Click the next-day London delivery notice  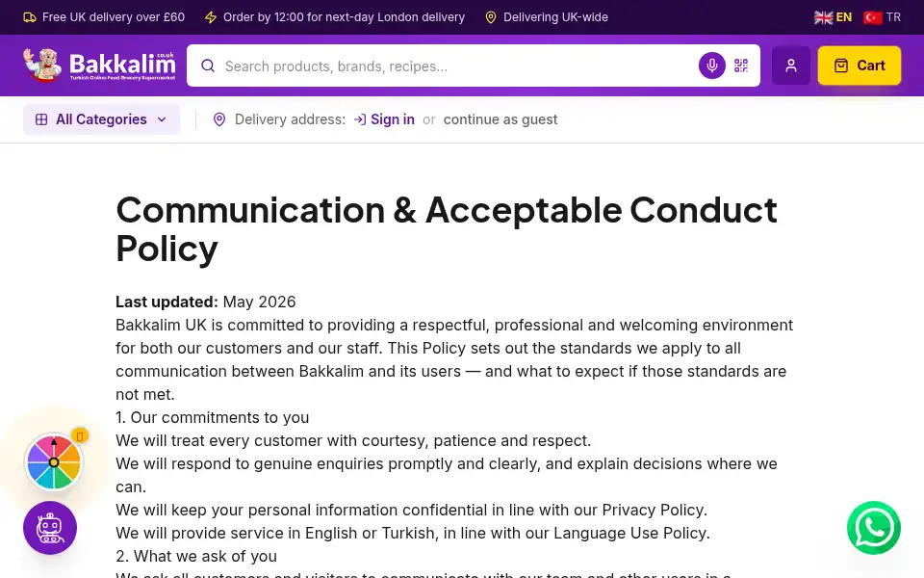pos(334,17)
